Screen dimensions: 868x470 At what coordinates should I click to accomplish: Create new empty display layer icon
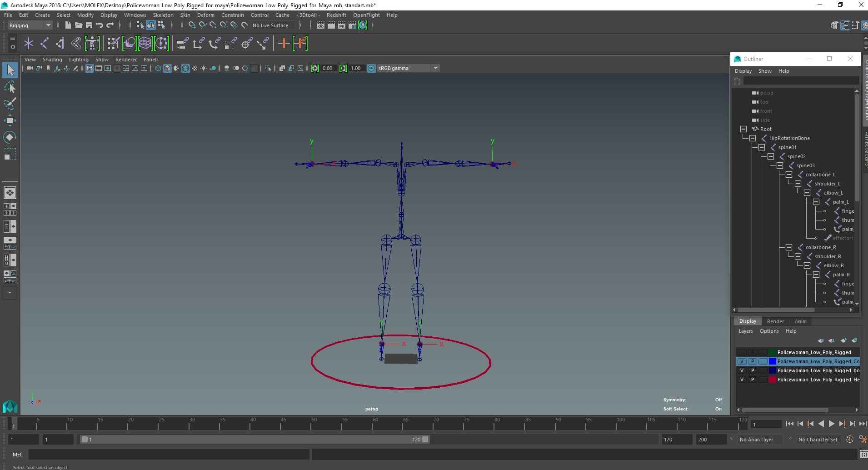[843, 340]
